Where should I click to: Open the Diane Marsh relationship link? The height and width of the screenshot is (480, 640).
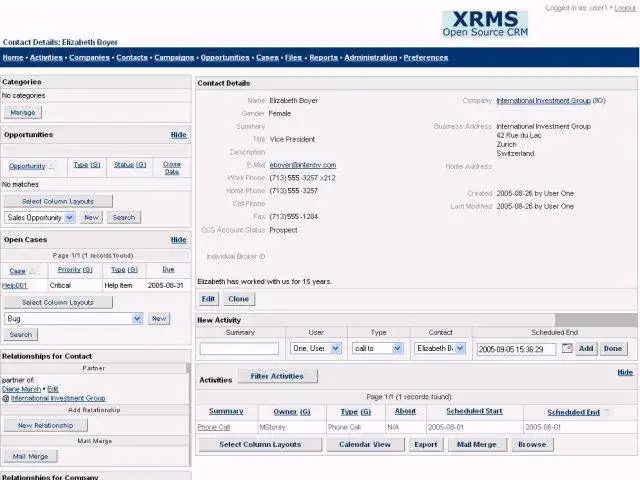pyautogui.click(x=21, y=389)
